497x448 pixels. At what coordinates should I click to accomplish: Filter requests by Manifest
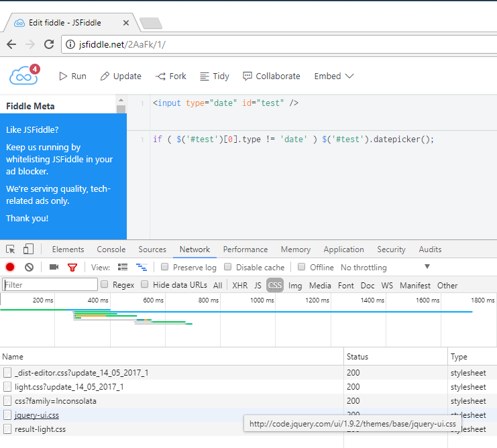tap(415, 286)
